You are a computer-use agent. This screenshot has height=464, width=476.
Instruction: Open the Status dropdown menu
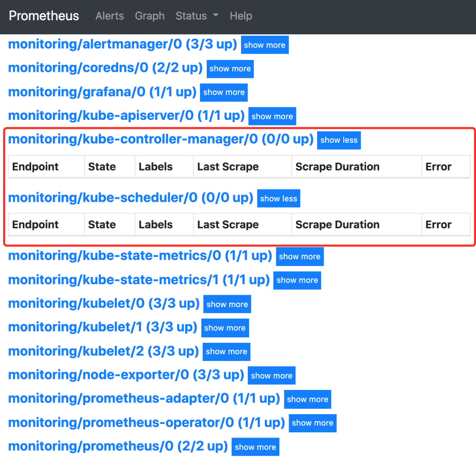[197, 16]
